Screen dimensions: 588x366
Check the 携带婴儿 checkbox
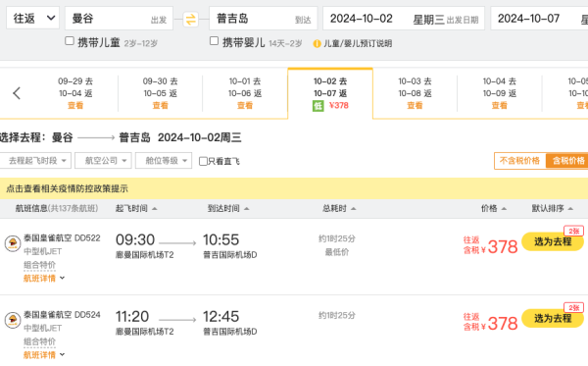point(214,41)
